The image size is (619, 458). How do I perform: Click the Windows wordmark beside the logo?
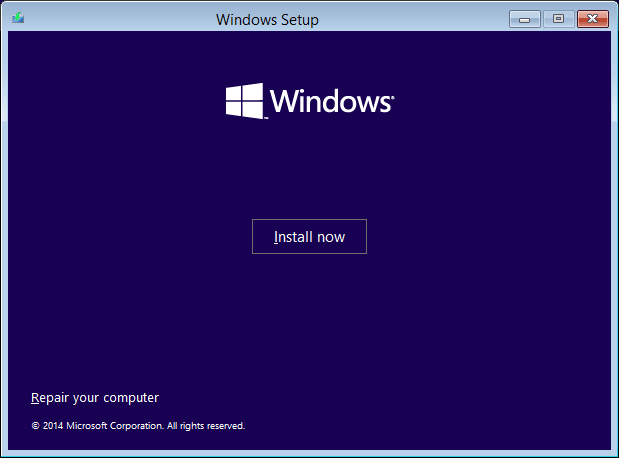coord(329,102)
